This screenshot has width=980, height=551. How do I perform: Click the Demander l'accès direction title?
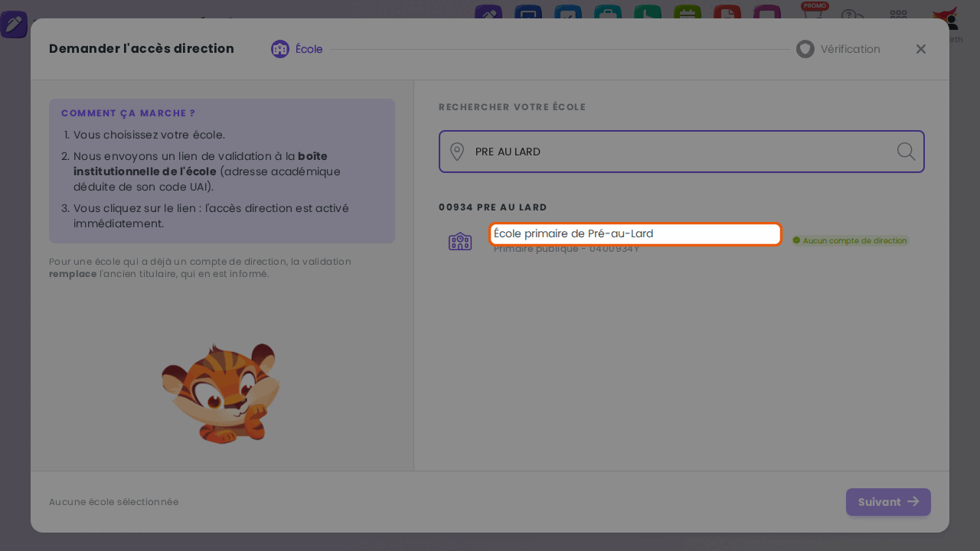[142, 49]
